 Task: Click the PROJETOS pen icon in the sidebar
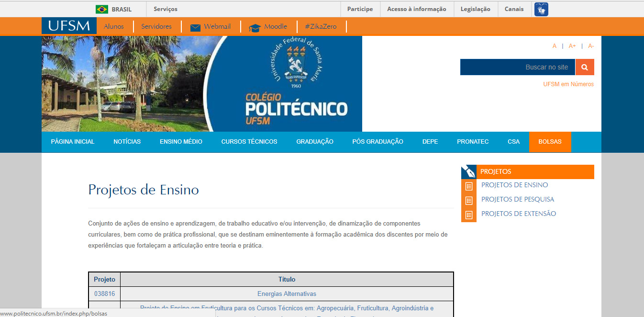point(468,171)
